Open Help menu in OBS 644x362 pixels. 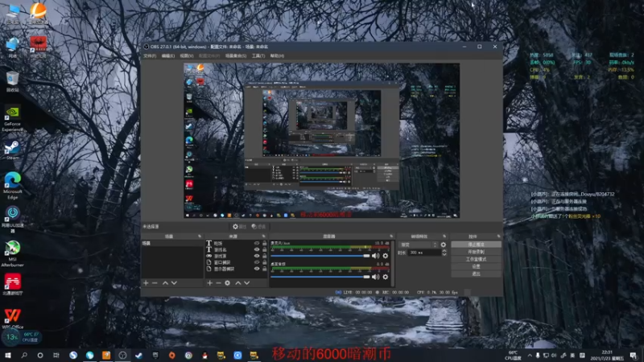click(x=277, y=56)
